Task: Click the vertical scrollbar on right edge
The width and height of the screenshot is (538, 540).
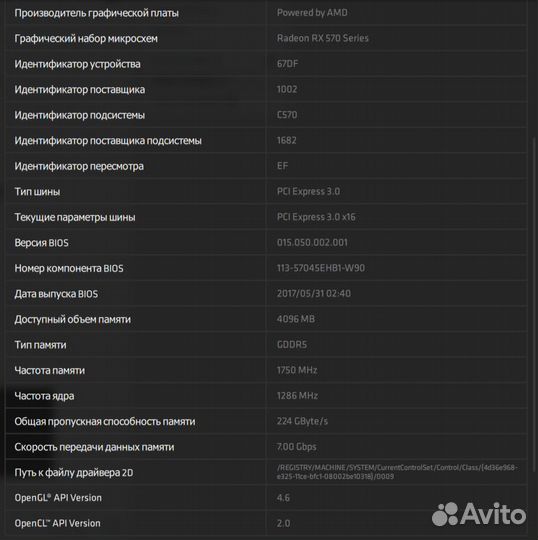Action: click(534, 305)
